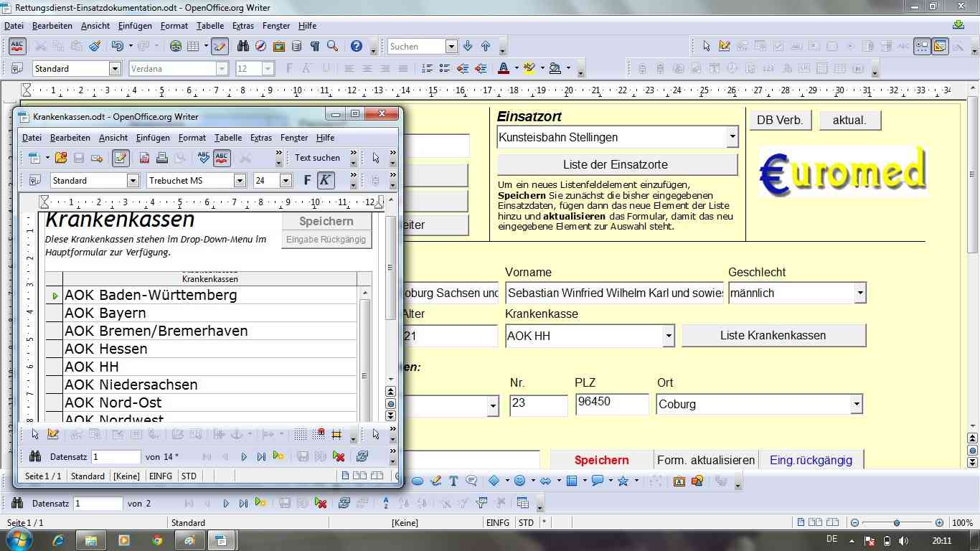
Task: Jump to the last record arrow icon
Action: [262, 457]
